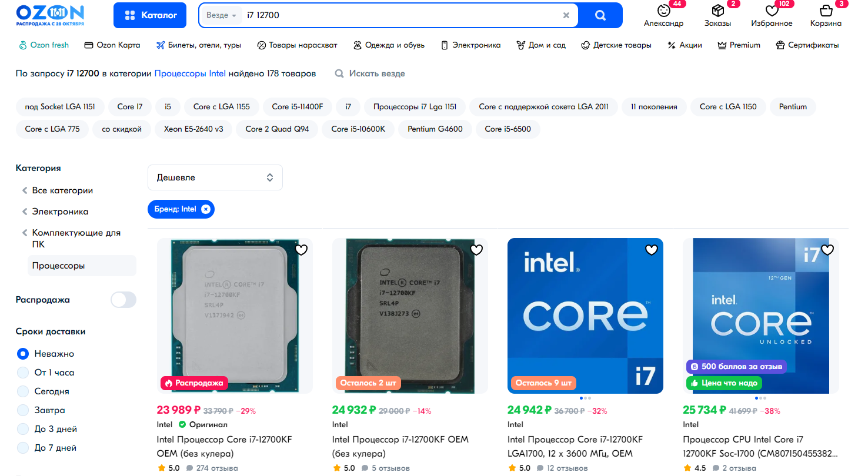Select delivery До 7 дней
This screenshot has width=868, height=476.
pyautogui.click(x=23, y=448)
